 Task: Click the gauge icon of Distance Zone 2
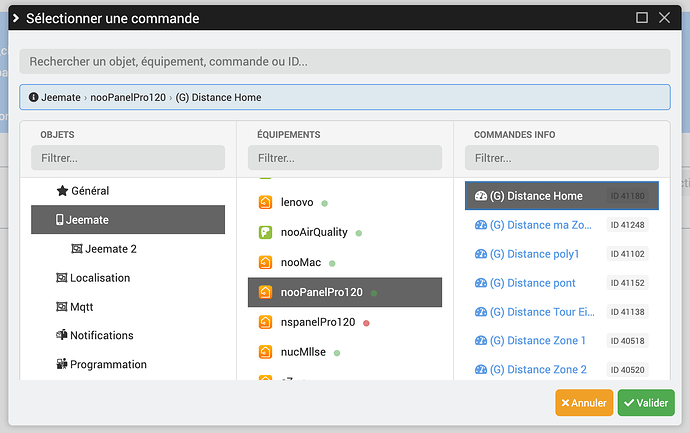481,370
